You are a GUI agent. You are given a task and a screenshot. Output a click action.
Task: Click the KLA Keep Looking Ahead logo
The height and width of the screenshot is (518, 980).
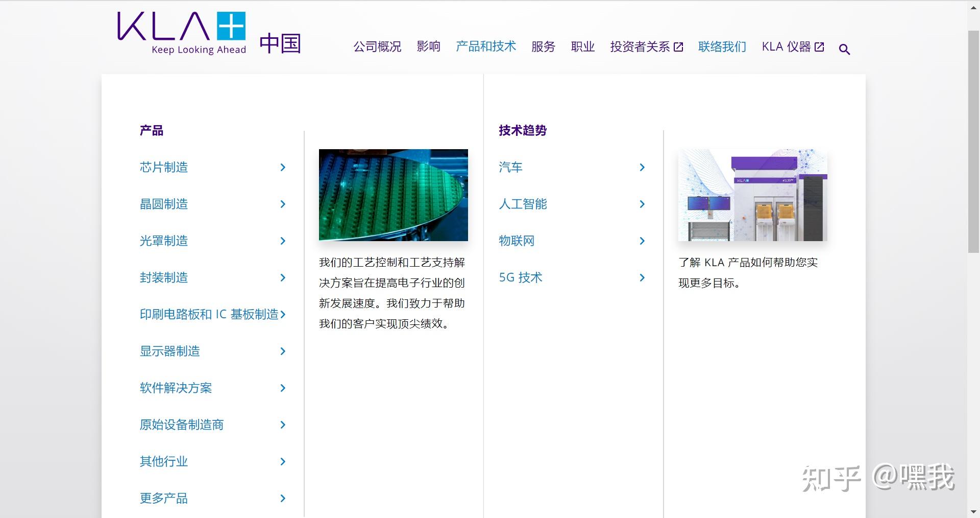(x=181, y=32)
